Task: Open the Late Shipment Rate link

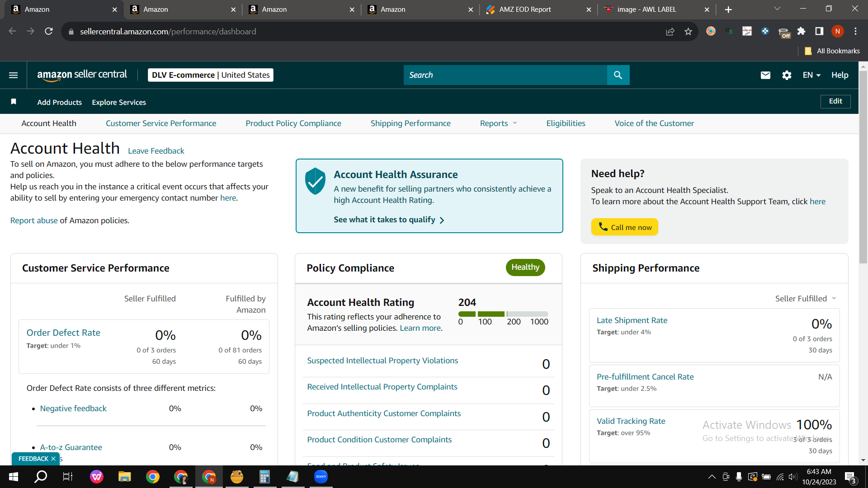Action: point(632,320)
